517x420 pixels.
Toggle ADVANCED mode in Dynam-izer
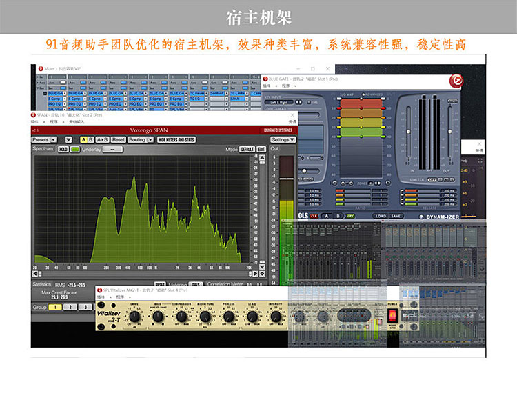pyautogui.click(x=364, y=94)
